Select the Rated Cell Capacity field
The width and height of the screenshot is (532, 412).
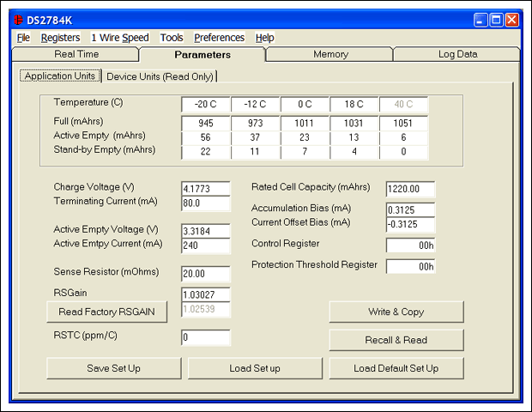click(x=410, y=189)
